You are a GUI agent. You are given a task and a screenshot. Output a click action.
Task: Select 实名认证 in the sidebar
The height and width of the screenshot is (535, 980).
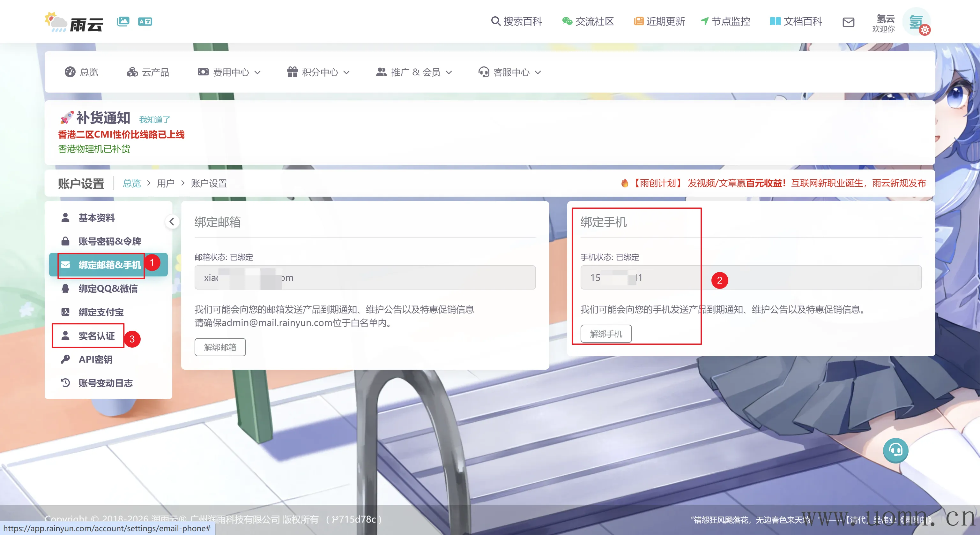tap(96, 336)
